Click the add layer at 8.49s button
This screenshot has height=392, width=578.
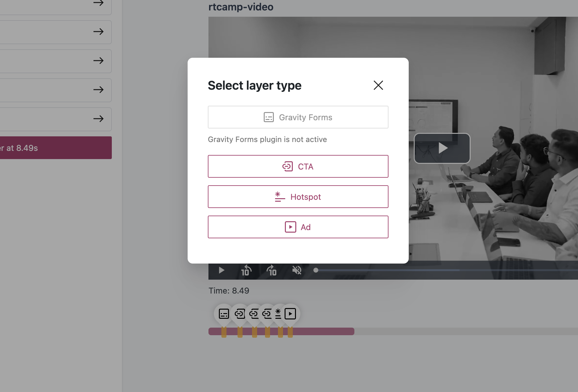point(56,148)
